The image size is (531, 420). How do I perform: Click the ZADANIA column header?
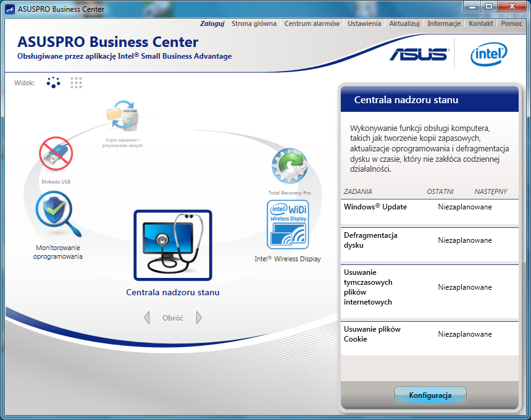(x=358, y=191)
